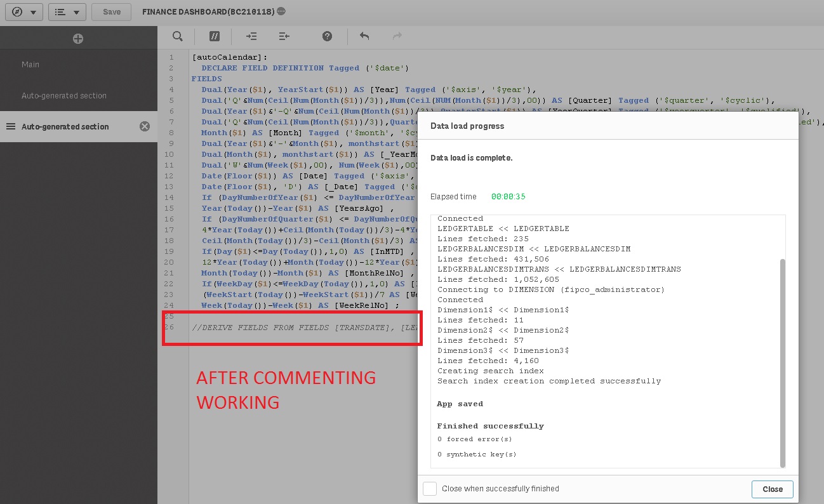Click the Save button
The height and width of the screenshot is (504, 824).
pos(112,12)
